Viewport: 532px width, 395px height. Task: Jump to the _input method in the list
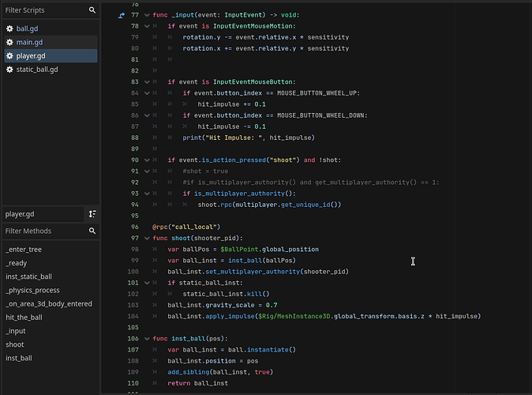point(16,331)
